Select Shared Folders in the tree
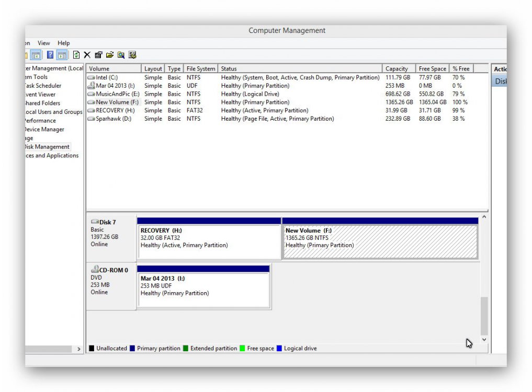 pos(42,103)
